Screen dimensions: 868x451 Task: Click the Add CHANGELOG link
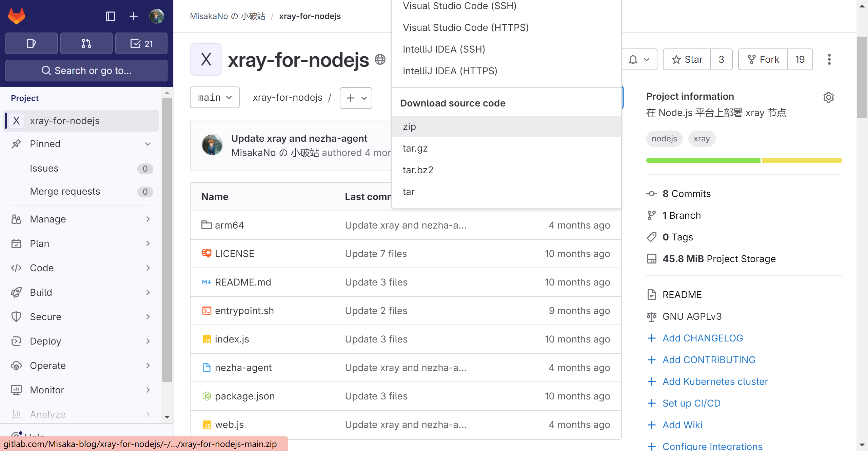(703, 338)
